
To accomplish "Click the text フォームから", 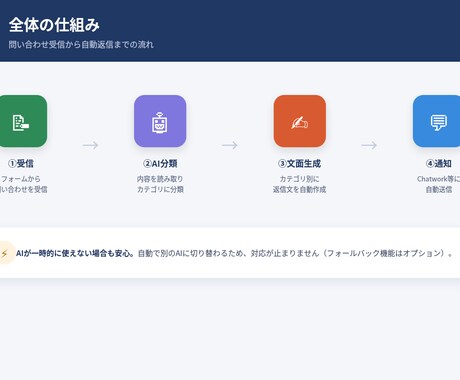I will click(20, 179).
